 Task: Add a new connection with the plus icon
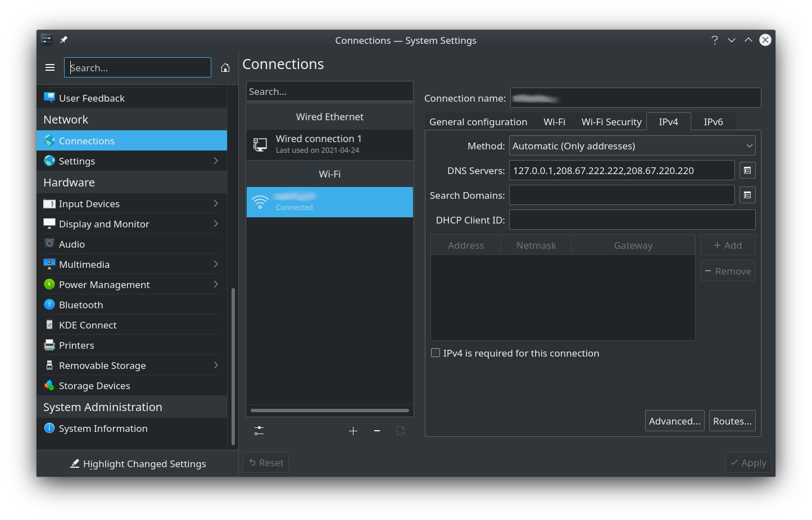pyautogui.click(x=353, y=431)
